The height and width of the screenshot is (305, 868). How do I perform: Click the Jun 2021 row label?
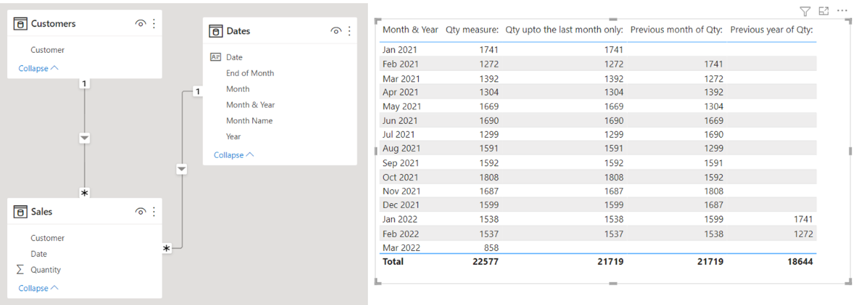pyautogui.click(x=400, y=121)
